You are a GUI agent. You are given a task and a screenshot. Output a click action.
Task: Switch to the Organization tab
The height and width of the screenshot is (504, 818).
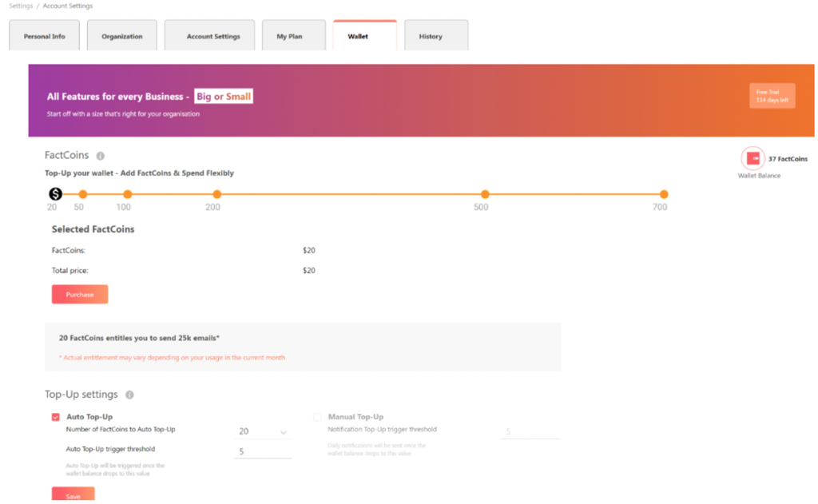121,36
